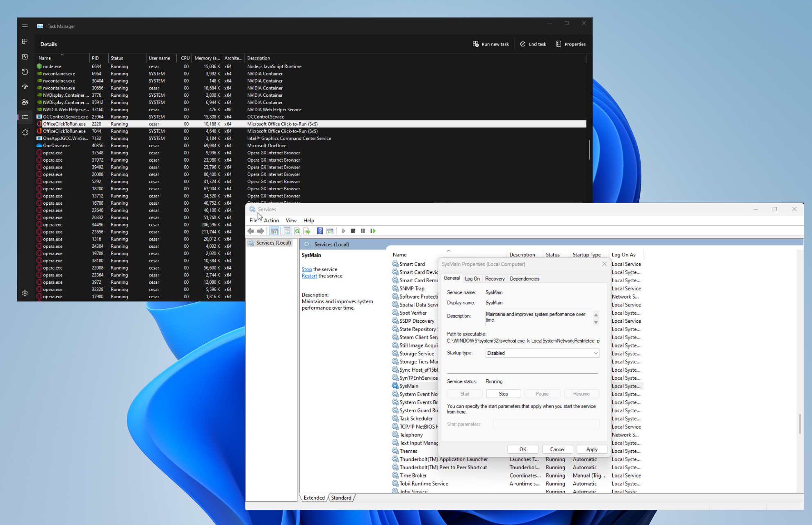The height and width of the screenshot is (525, 812).
Task: Click the Apply button in SysMain Properties
Action: pyautogui.click(x=591, y=450)
